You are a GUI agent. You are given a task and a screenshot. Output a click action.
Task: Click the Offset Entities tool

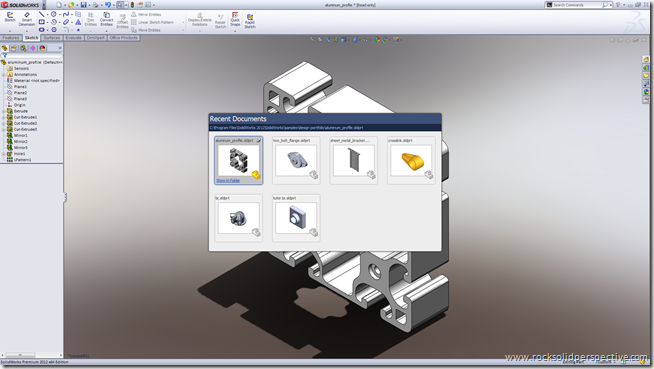(122, 21)
